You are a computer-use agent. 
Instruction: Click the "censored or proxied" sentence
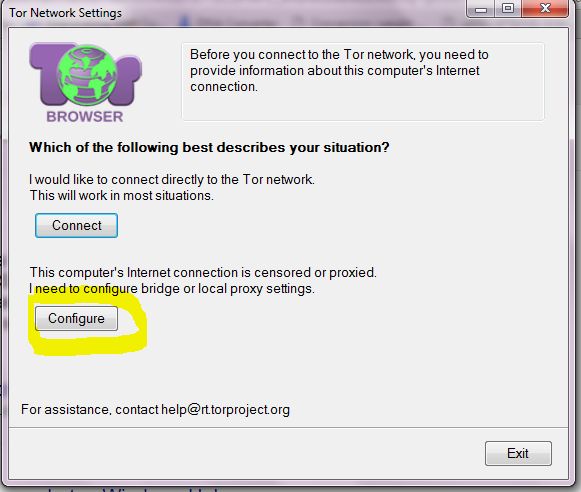tap(203, 273)
